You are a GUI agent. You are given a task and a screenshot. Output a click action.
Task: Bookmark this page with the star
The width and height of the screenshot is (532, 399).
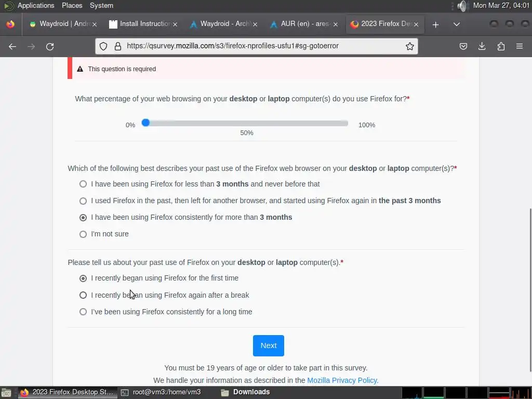409,46
